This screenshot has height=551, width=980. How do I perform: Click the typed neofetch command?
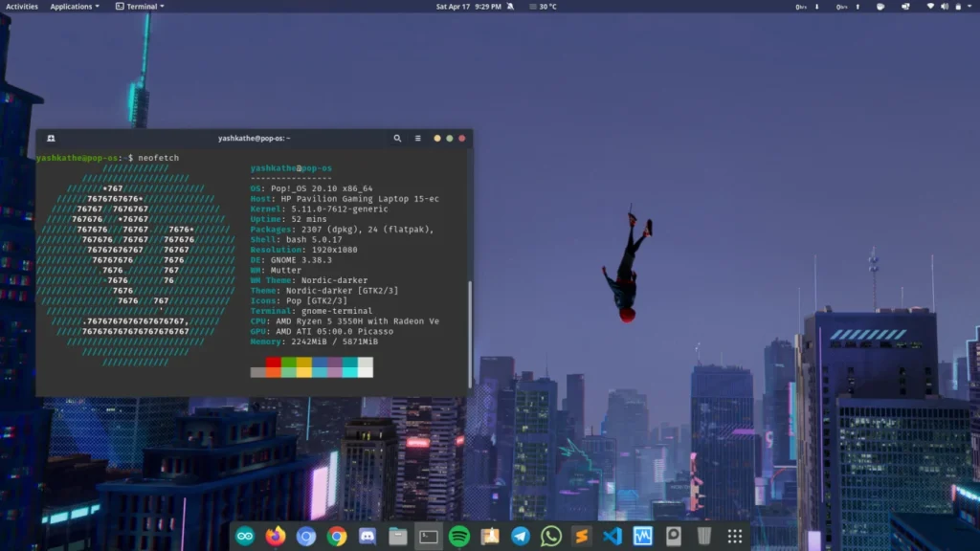(159, 158)
